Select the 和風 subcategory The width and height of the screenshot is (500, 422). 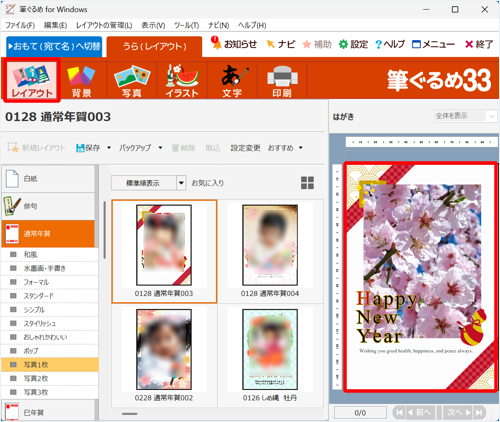click(x=50, y=255)
